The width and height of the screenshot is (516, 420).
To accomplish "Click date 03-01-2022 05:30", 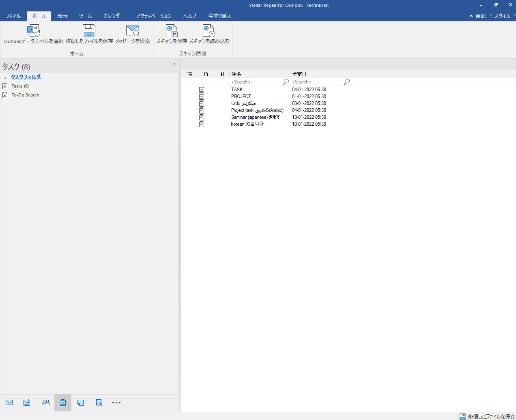I will 309,103.
